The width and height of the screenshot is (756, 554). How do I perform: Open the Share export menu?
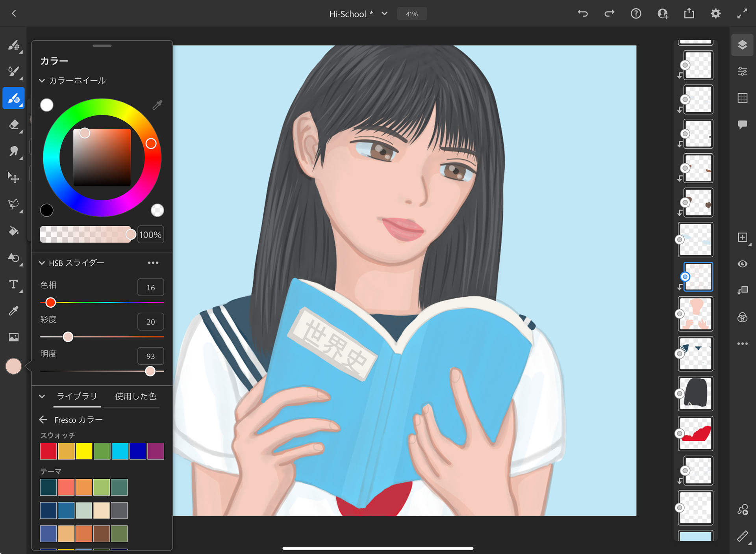[x=689, y=14]
